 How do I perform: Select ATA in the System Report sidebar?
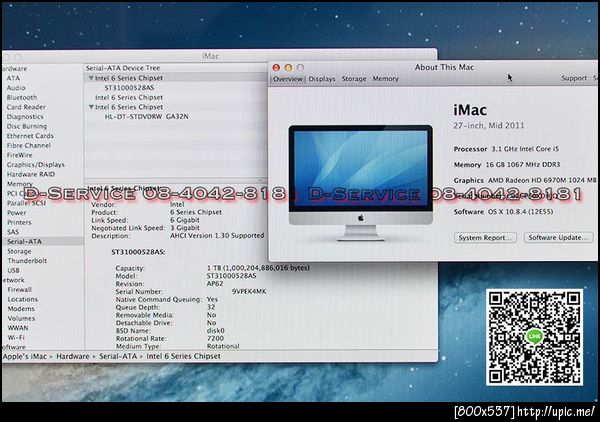coord(13,78)
